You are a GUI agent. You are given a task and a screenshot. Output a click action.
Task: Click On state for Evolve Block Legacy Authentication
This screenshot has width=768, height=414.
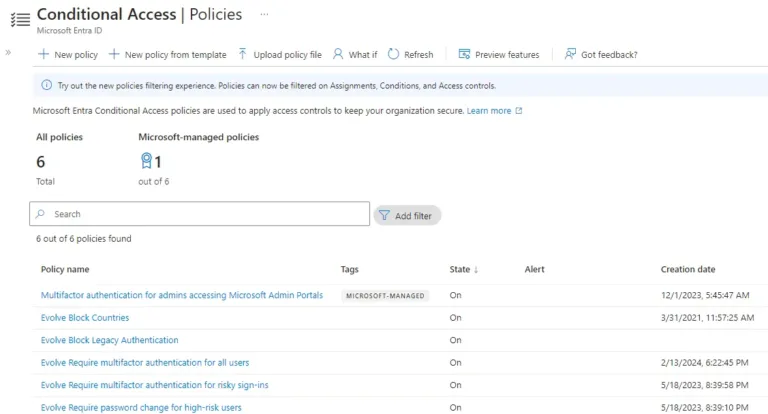point(456,340)
